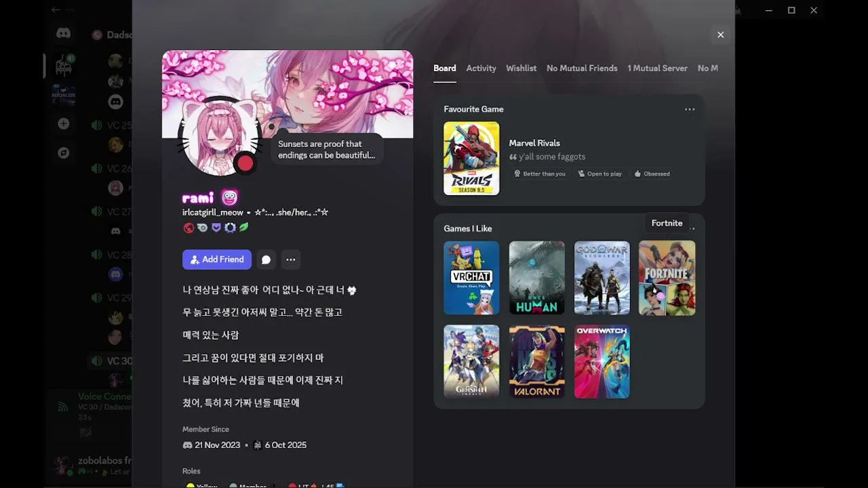Image resolution: width=868 pixels, height=488 pixels.
Task: Click the clown emoji beside rami
Action: coord(230,197)
